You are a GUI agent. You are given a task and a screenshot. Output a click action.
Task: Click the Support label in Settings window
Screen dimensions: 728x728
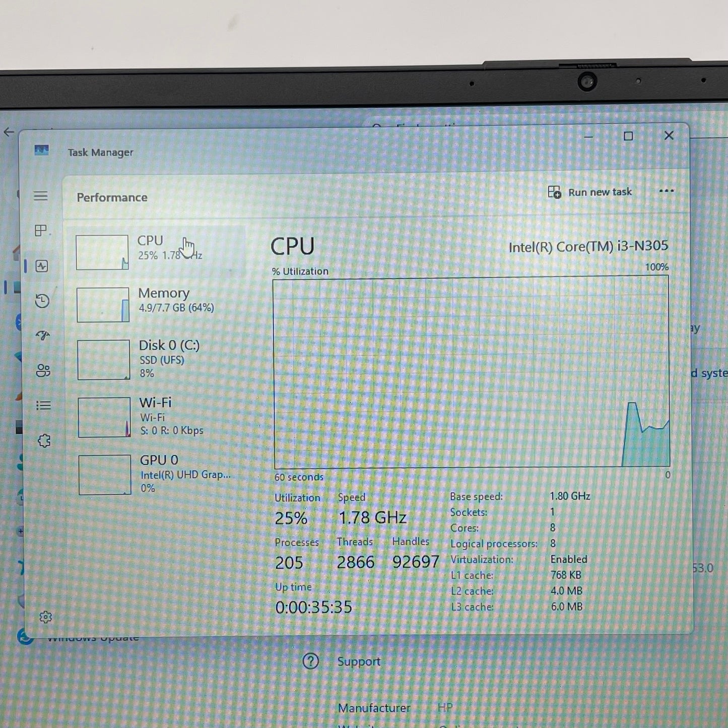(359, 661)
